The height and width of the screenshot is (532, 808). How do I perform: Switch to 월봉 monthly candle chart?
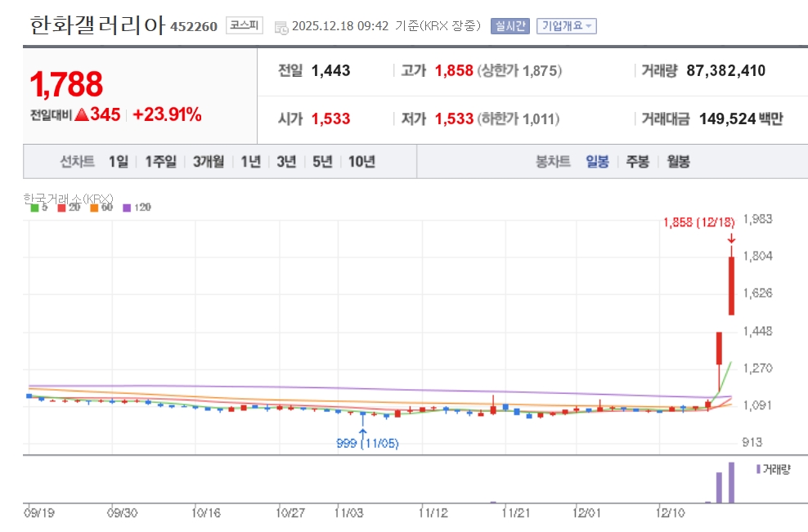(x=678, y=162)
